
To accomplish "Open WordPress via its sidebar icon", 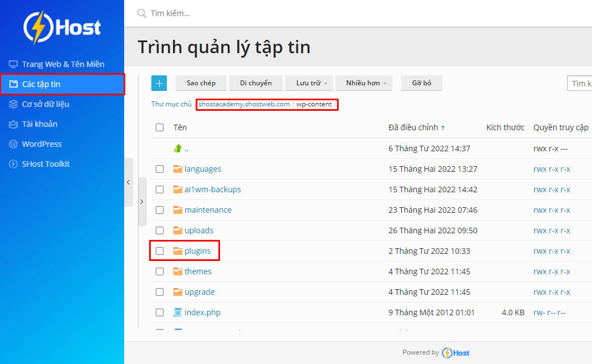I will [13, 143].
